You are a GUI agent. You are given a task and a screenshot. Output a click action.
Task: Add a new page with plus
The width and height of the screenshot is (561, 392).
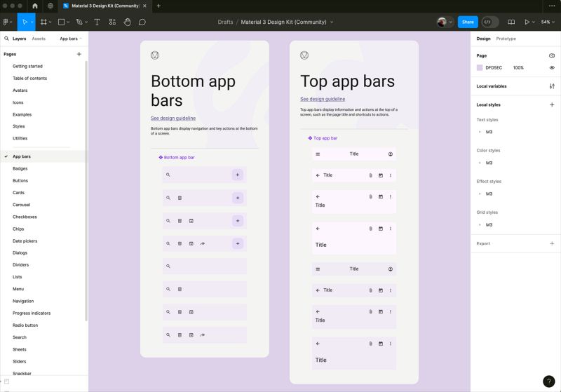click(79, 54)
